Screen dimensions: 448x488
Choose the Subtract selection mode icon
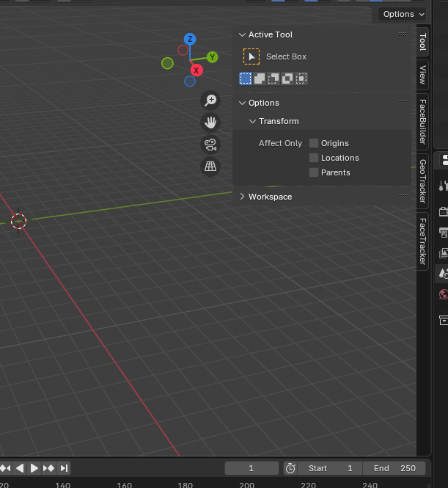click(x=273, y=79)
